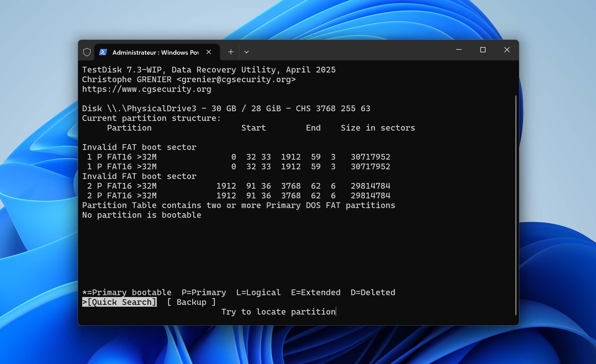The width and height of the screenshot is (596, 364).
Task: Click the 'Partition' column header
Action: click(129, 128)
